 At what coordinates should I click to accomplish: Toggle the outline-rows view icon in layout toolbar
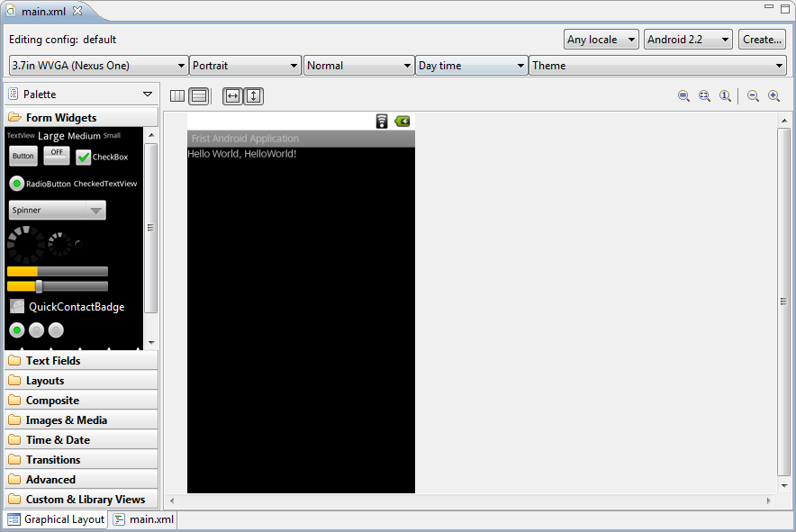pos(199,96)
